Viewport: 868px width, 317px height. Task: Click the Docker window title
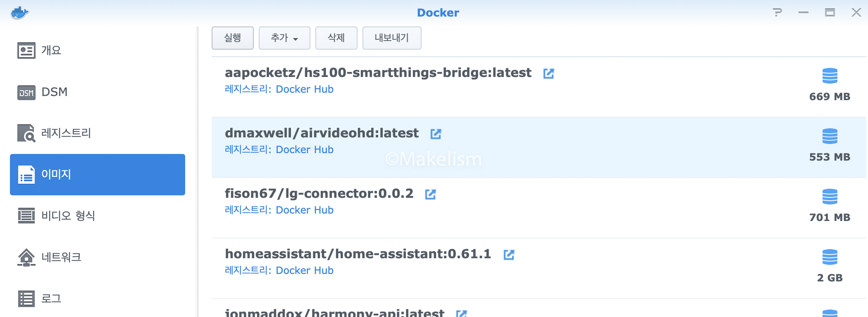pyautogui.click(x=438, y=13)
